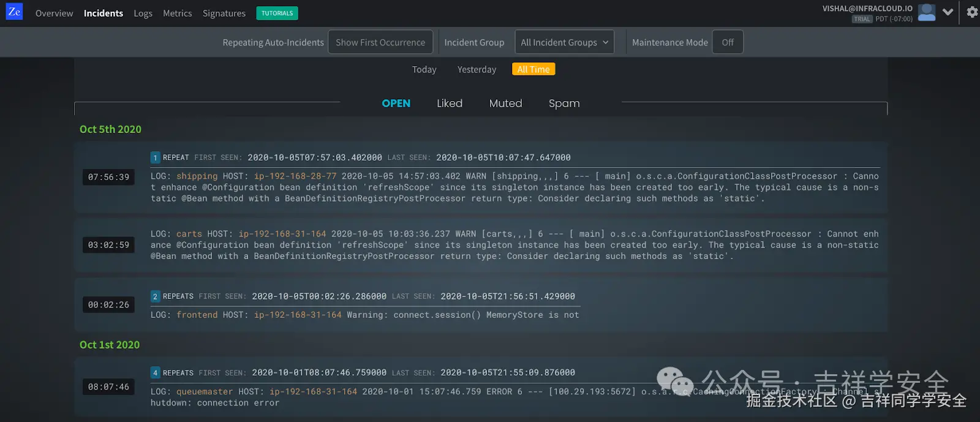This screenshot has height=422, width=980.
Task: Switch to the Metrics tab
Action: [x=177, y=13]
